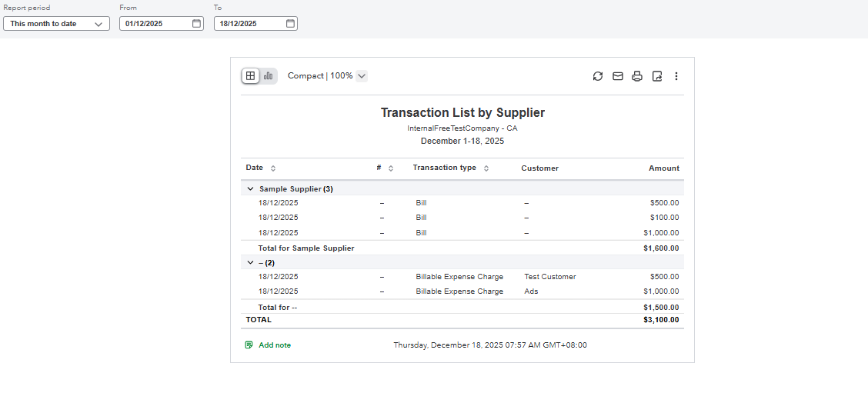Export the report
Image resolution: width=868 pixels, height=403 pixels.
(657, 76)
